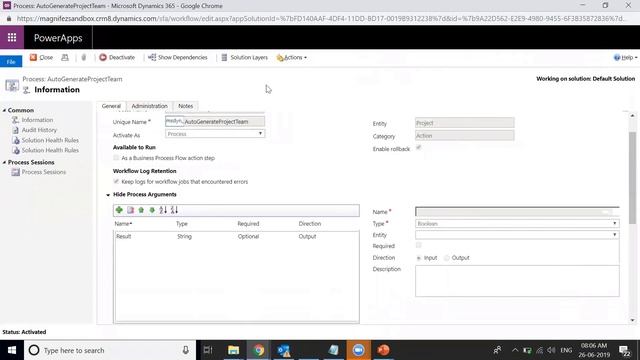Screen dimensions: 640x360
Task: Open the Actions dropdown menu
Action: tap(291, 58)
